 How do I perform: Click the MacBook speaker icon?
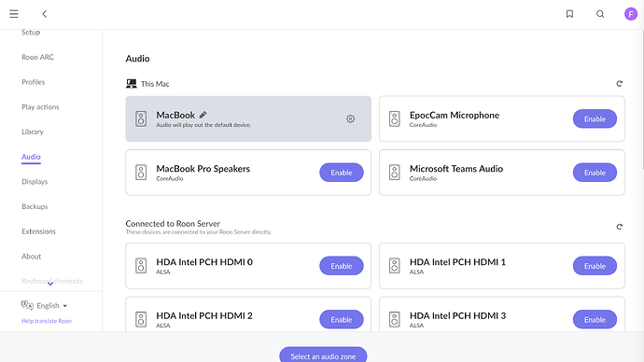tap(141, 119)
